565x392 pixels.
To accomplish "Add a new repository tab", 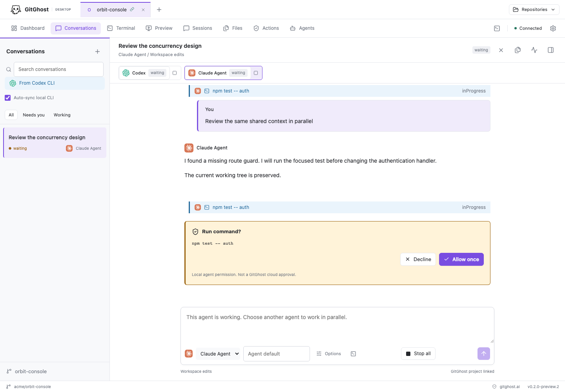I will pos(159,9).
